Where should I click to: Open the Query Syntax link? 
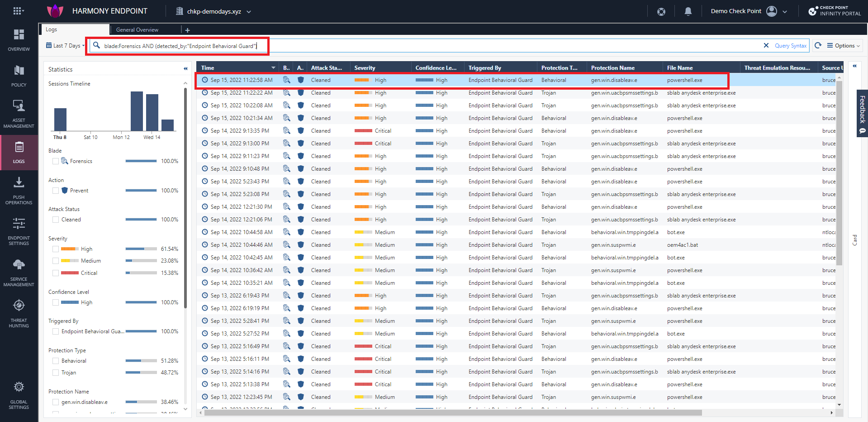tap(790, 45)
